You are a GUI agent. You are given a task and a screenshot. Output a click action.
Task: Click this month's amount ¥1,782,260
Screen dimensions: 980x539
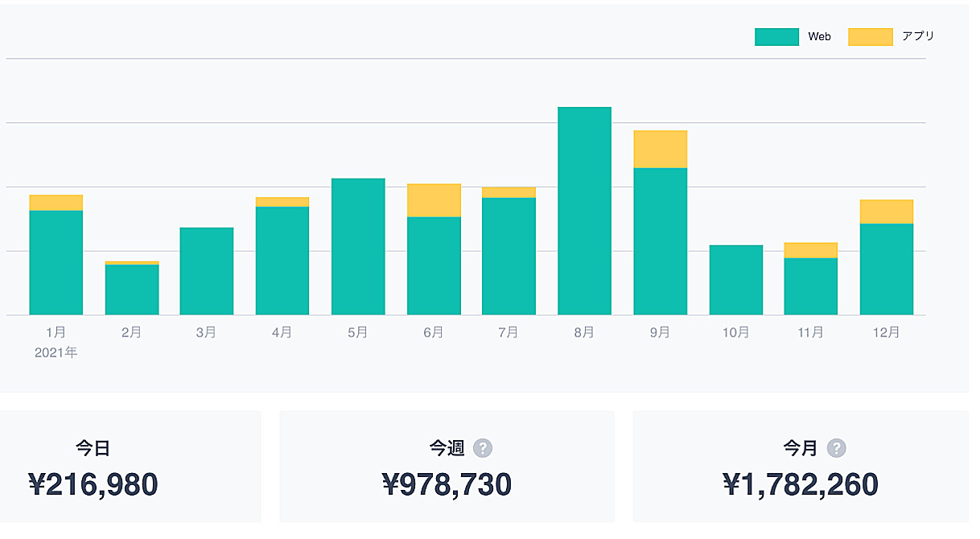pyautogui.click(x=801, y=484)
